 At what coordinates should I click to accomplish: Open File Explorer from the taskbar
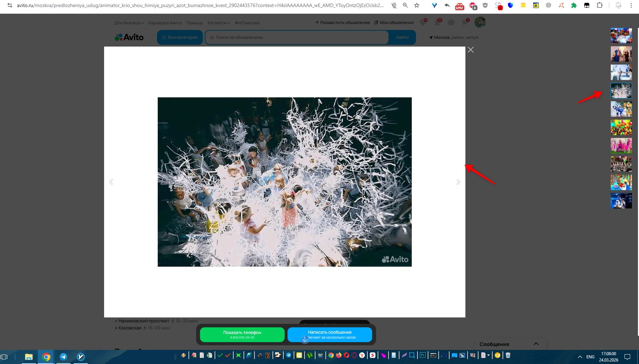29,357
